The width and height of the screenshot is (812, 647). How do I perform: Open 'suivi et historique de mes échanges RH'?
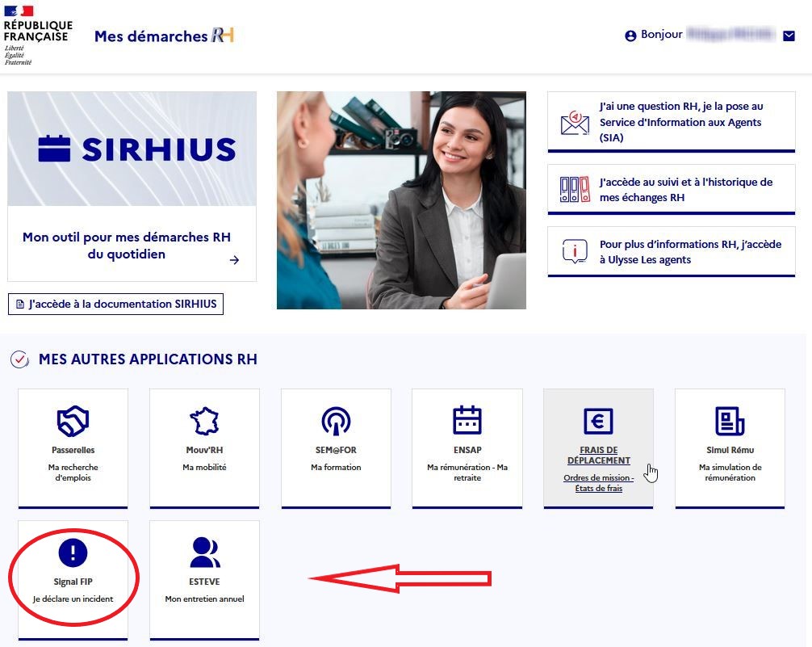coord(685,190)
